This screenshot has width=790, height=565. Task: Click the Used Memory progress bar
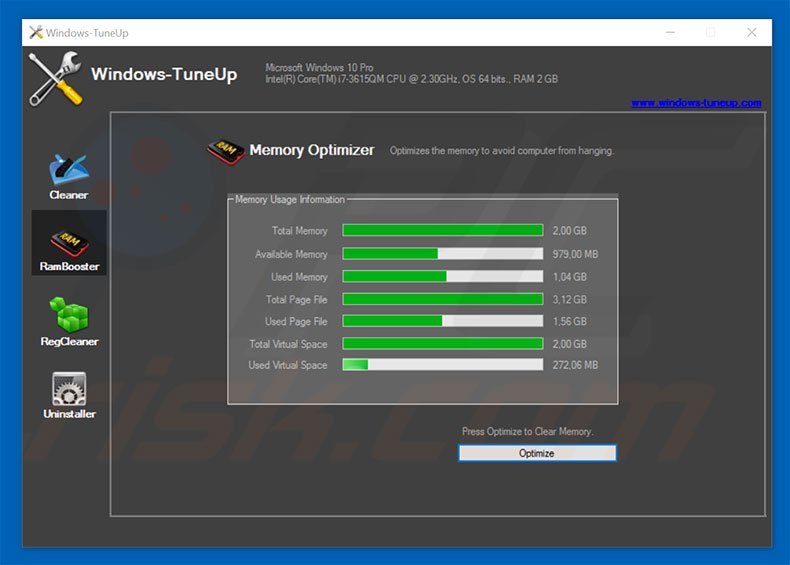pos(443,276)
